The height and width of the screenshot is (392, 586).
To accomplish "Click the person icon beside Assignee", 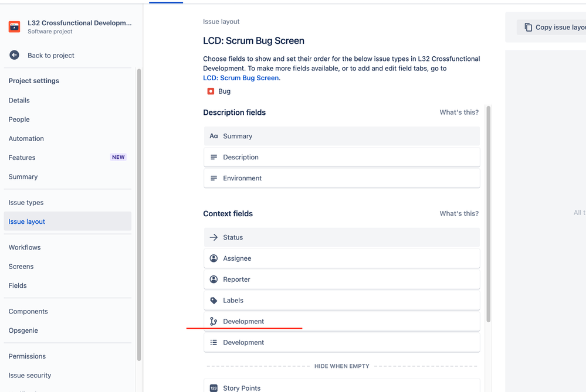I will 214,258.
